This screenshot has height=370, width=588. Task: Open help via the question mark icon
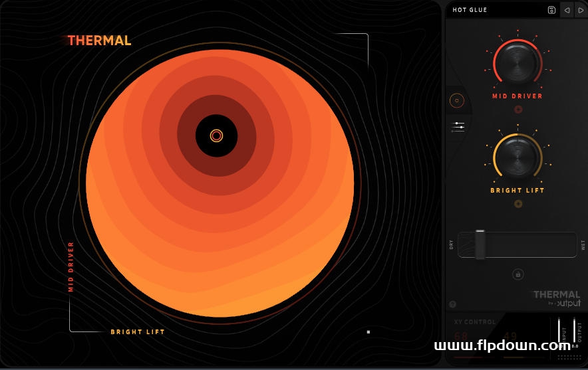(x=452, y=304)
